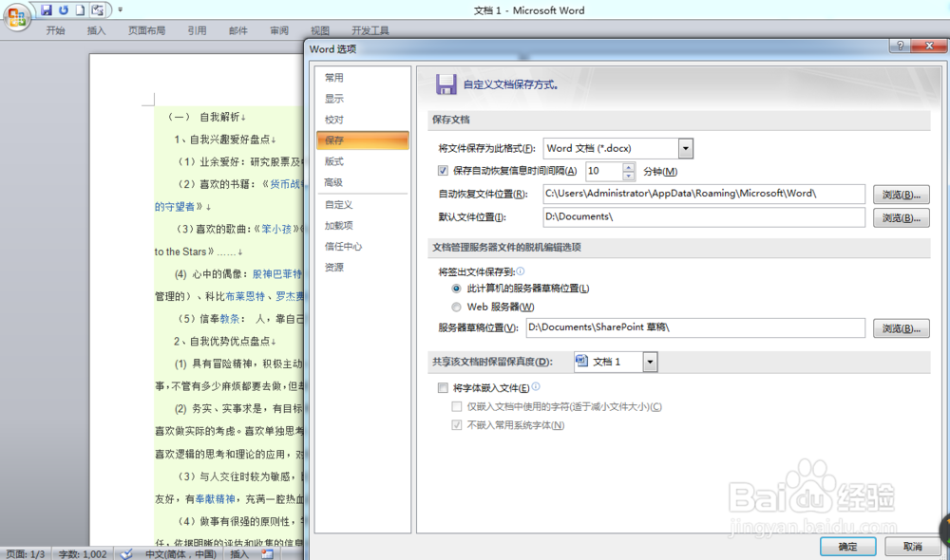Decrease autorecover minutes with down arrow
This screenshot has width=950, height=560.
point(628,176)
